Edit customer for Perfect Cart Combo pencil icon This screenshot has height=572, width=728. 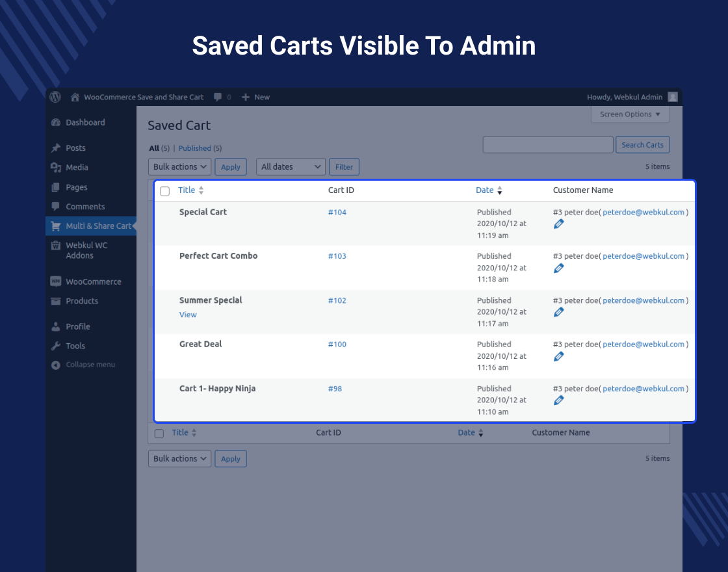[559, 268]
